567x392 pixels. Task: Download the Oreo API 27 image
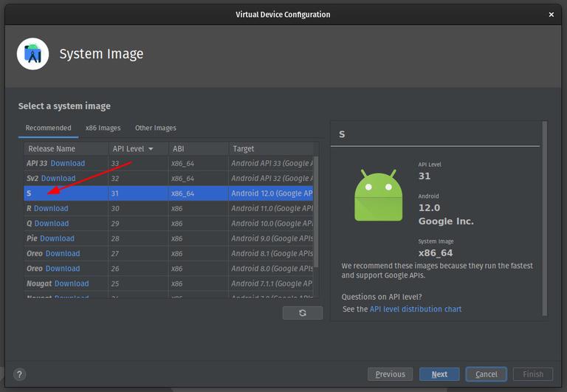click(x=63, y=253)
